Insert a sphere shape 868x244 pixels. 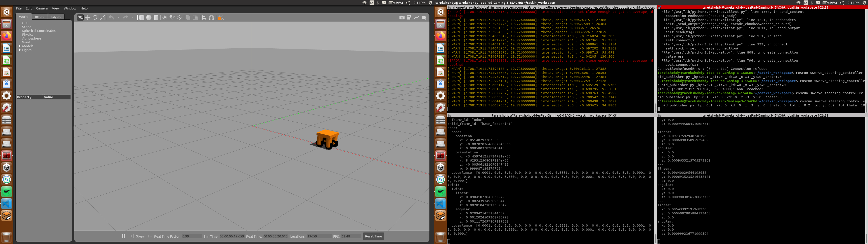coord(149,18)
